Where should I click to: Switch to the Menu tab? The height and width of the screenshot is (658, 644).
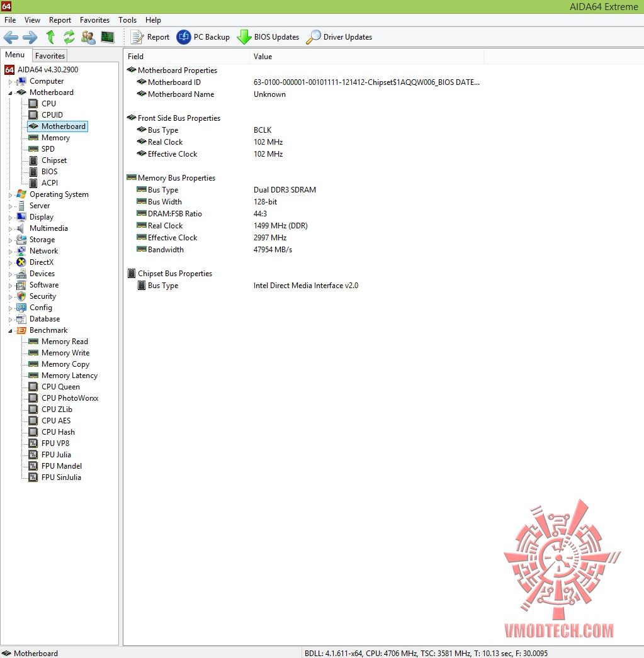15,55
